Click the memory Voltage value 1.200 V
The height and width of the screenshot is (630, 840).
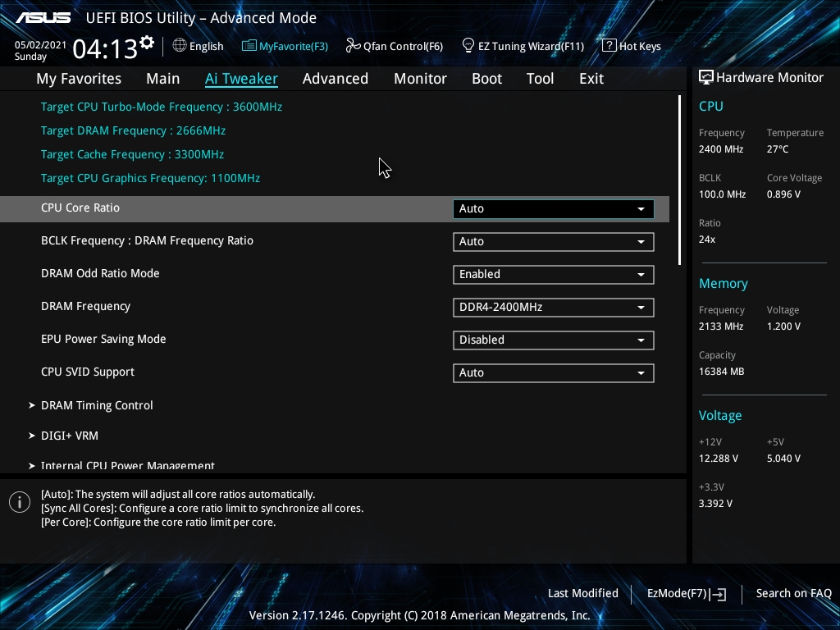[x=783, y=326]
